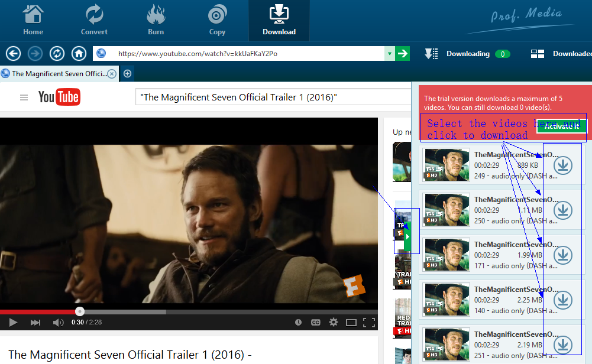Click the video title below player
Screen dimensions: 592x364
(x=130, y=355)
